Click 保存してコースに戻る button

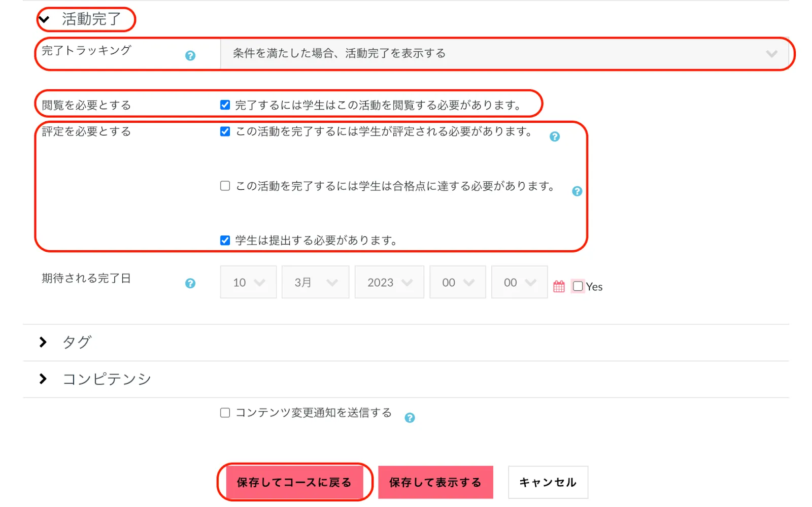click(x=294, y=482)
